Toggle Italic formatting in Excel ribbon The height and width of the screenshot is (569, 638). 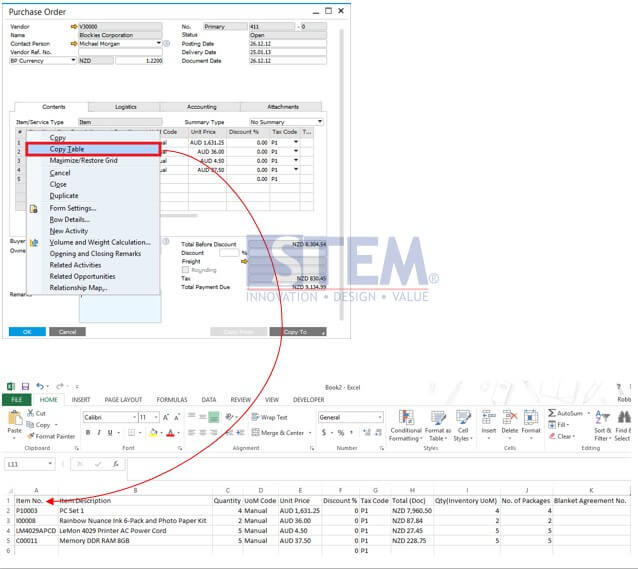[99, 433]
